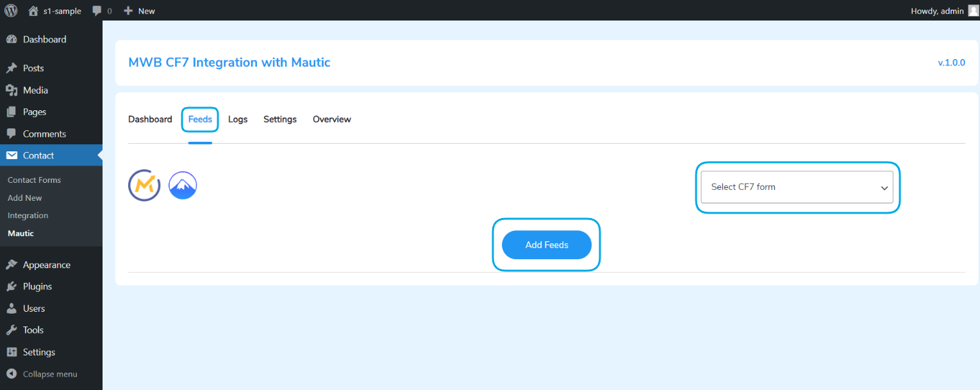Click the admin avatar icon
The image size is (980, 390).
point(973,10)
